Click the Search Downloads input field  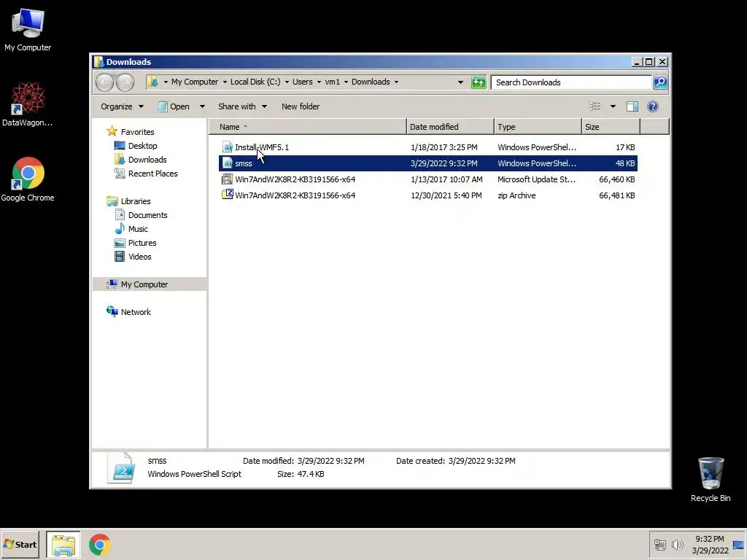tap(571, 82)
